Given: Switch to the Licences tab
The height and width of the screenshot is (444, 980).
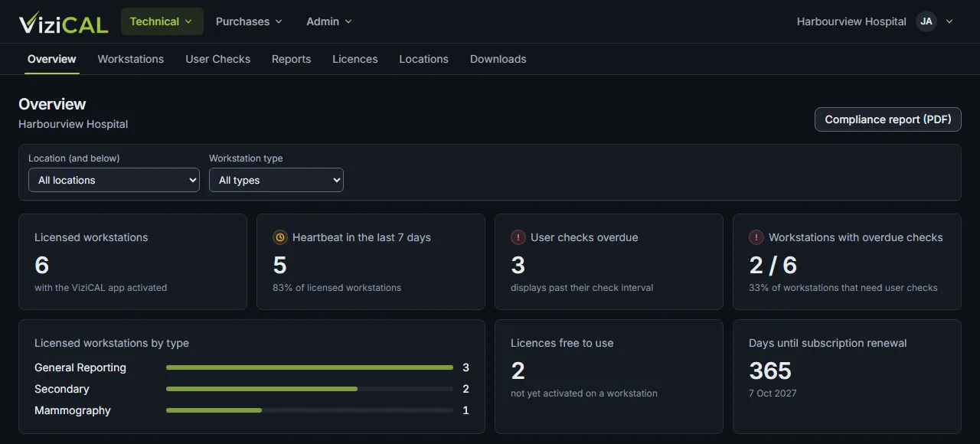Looking at the screenshot, I should (x=355, y=59).
